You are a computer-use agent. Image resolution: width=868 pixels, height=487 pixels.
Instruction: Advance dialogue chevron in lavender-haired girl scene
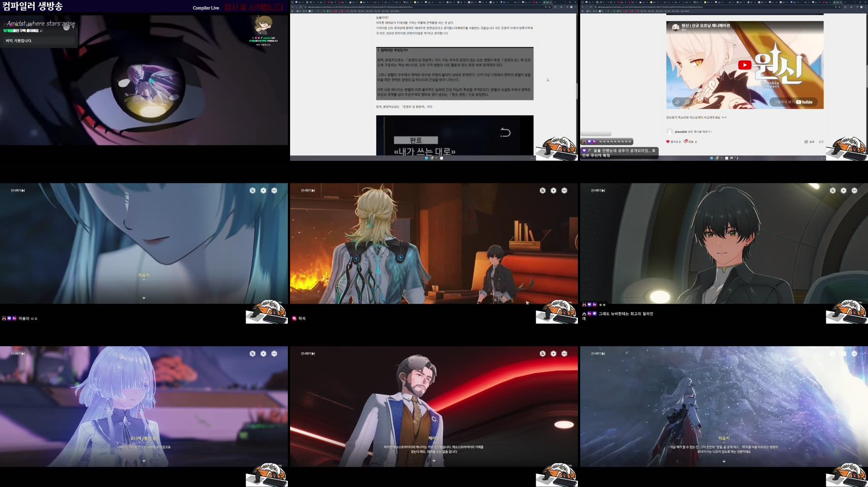pos(144,461)
